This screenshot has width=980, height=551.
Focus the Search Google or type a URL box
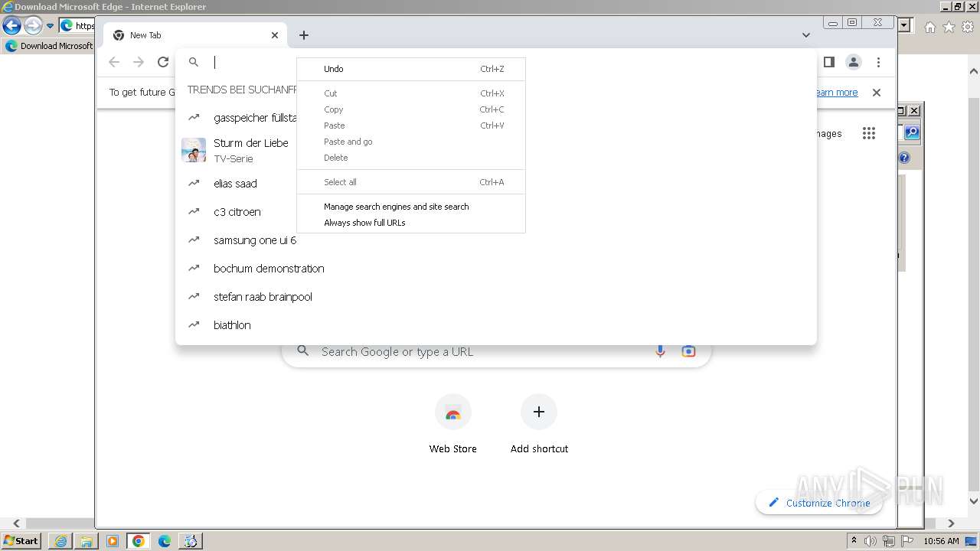click(x=496, y=352)
